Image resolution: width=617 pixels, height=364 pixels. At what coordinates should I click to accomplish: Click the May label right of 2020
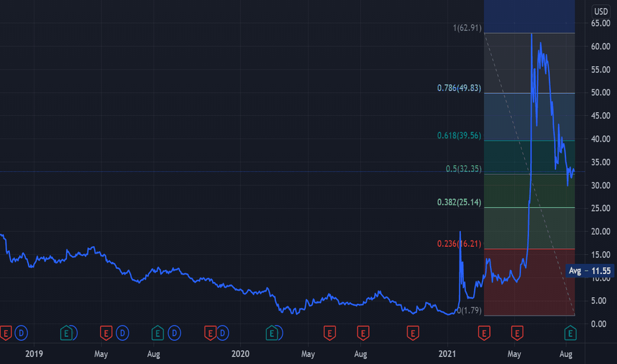click(308, 354)
